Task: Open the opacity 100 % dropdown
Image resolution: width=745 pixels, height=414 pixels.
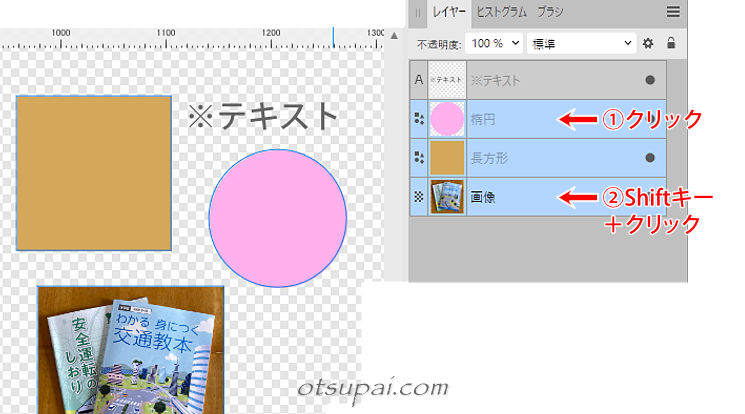Action: [495, 43]
